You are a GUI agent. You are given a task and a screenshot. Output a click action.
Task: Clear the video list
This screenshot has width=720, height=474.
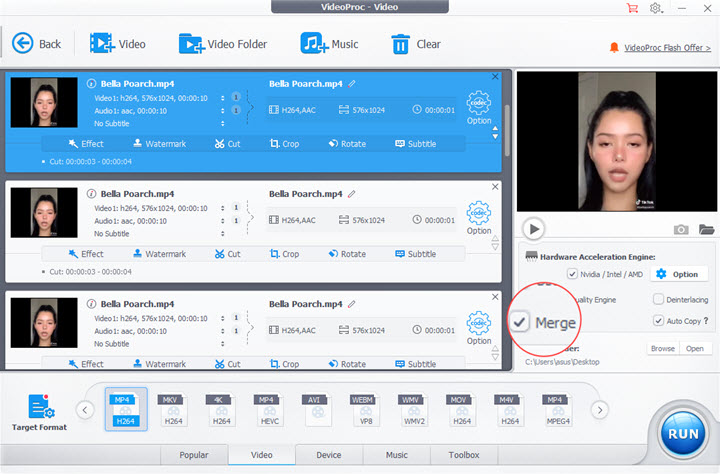(x=416, y=44)
